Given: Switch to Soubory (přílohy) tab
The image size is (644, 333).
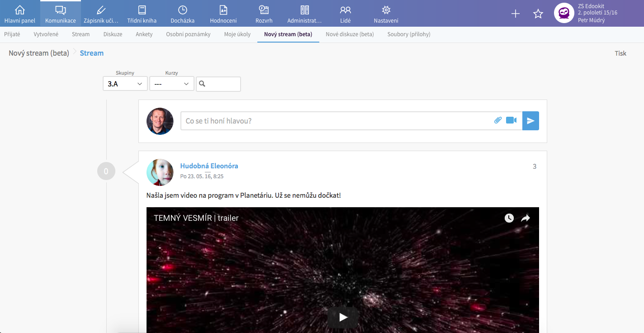Looking at the screenshot, I should pos(409,34).
